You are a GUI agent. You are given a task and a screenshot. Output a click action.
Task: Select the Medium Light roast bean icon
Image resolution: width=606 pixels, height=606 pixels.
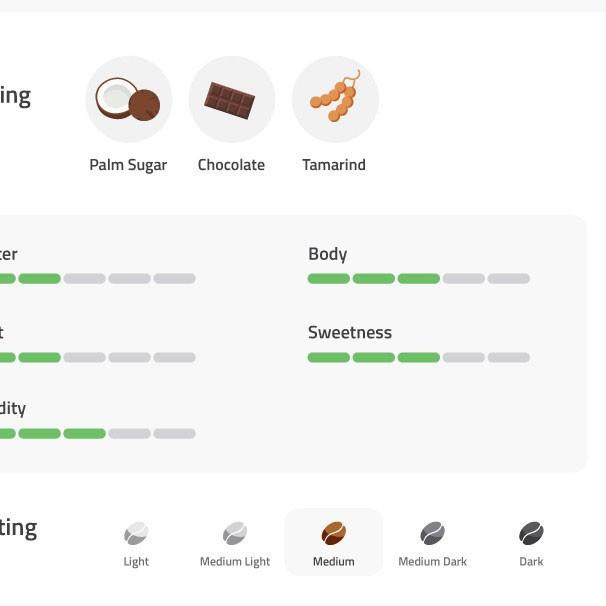(235, 533)
